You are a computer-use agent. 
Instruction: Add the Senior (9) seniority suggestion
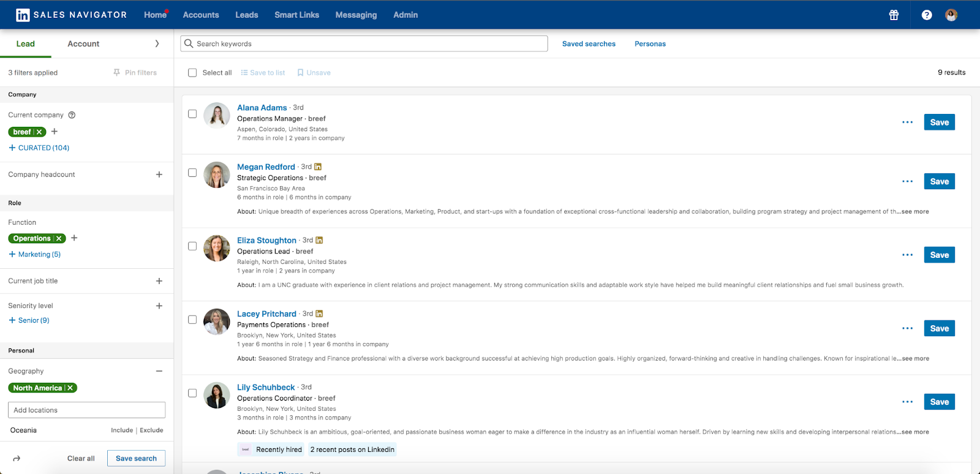pos(29,320)
